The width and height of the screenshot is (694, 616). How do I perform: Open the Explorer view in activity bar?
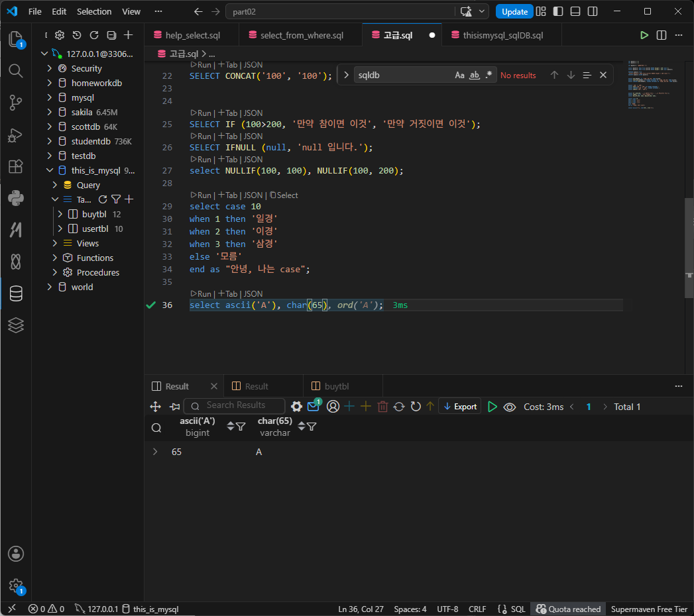[x=16, y=39]
